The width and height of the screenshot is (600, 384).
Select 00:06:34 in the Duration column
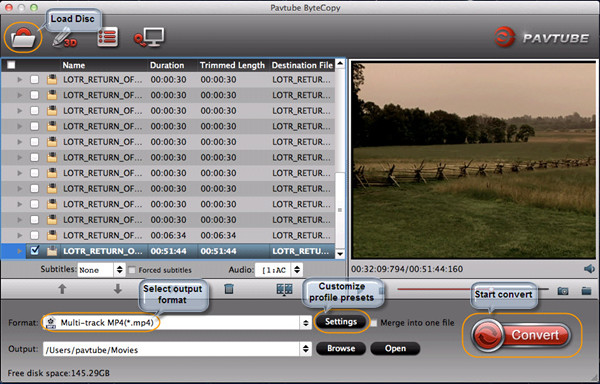click(x=168, y=235)
